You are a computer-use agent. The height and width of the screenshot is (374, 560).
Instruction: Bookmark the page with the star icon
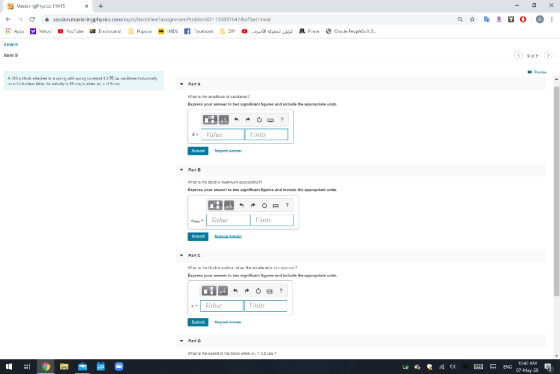[472, 19]
